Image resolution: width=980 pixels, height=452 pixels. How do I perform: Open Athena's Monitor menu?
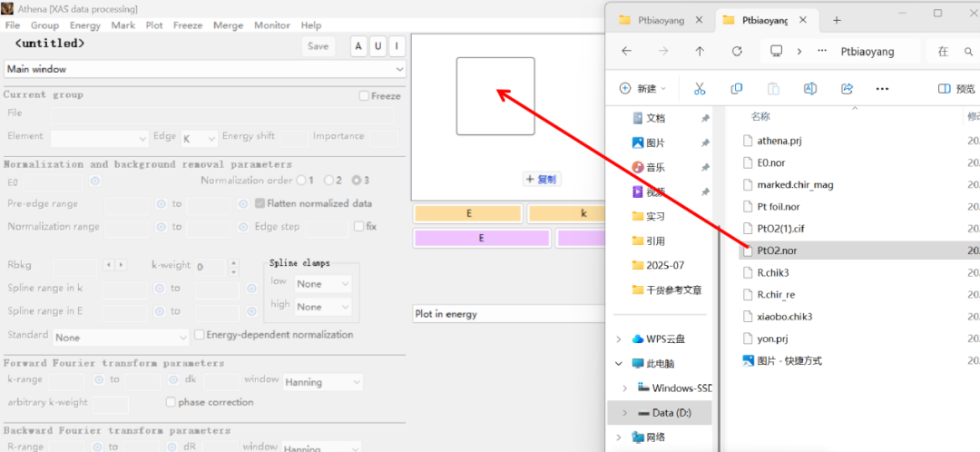272,25
